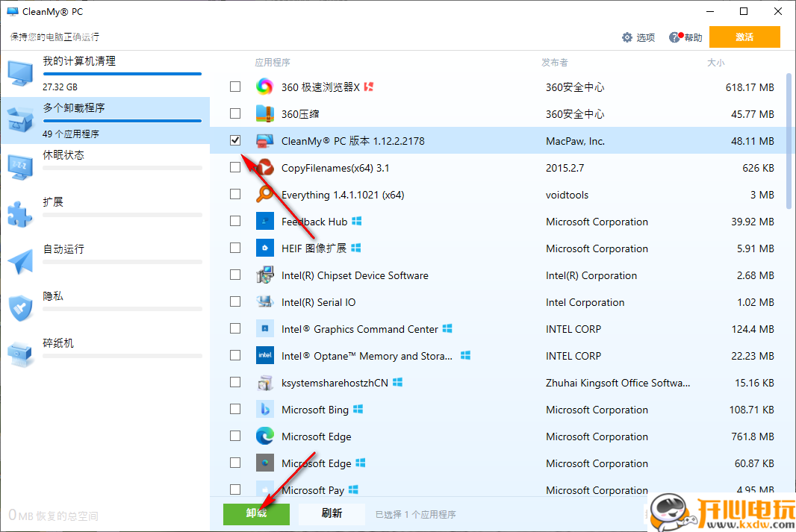Select the HEIF image extension checkbox

click(235, 248)
